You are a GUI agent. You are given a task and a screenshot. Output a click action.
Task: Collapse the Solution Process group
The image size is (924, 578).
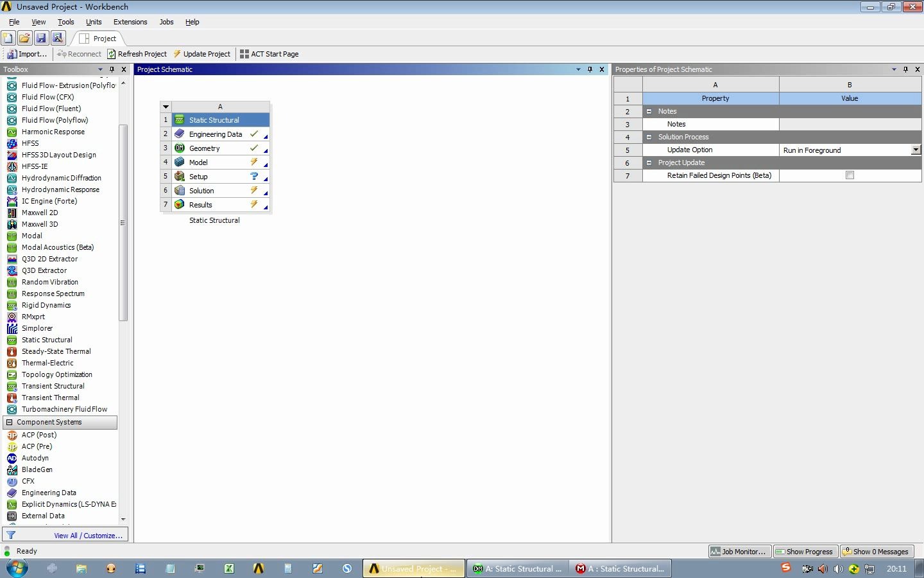(649, 137)
